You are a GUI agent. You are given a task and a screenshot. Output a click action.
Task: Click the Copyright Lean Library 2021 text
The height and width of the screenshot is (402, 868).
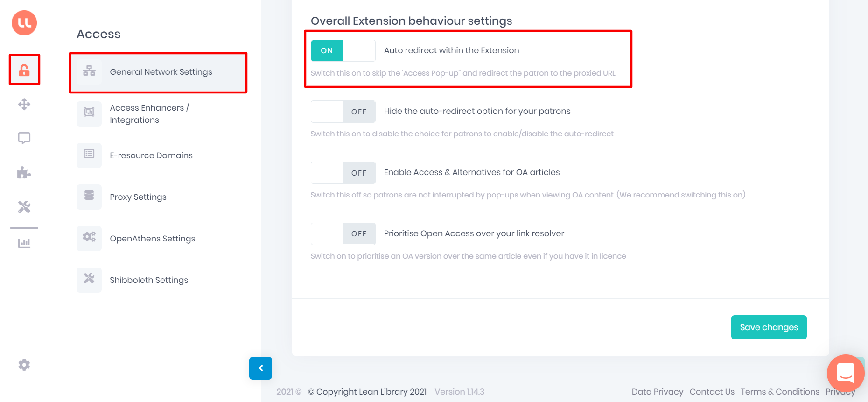[x=367, y=392]
